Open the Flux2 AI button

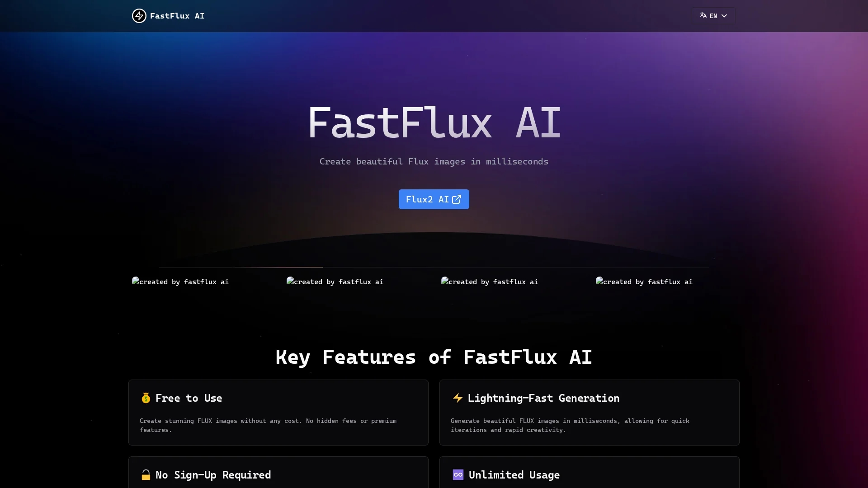pos(434,199)
